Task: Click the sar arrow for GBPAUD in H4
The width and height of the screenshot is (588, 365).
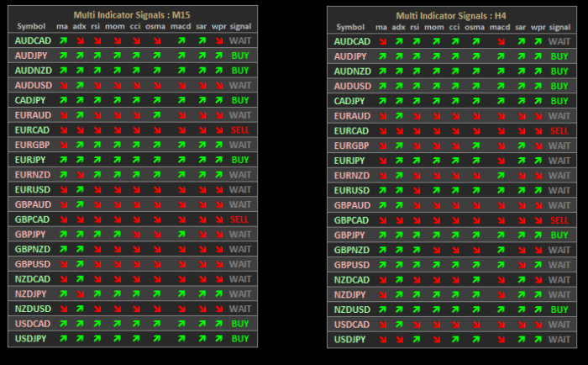Action: pyautogui.click(x=521, y=205)
